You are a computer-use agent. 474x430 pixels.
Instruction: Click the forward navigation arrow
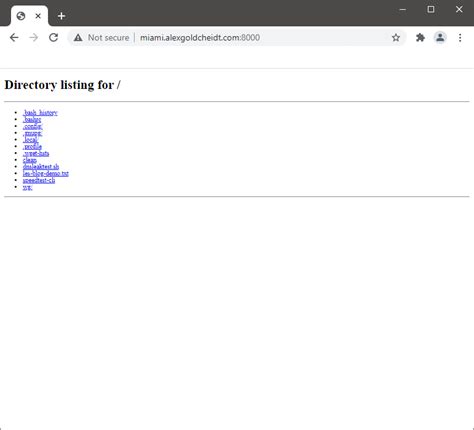(33, 38)
